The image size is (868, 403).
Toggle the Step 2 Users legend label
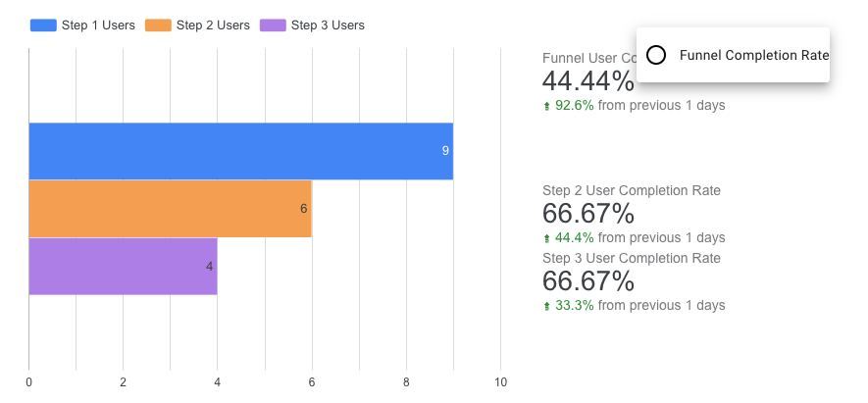click(213, 25)
